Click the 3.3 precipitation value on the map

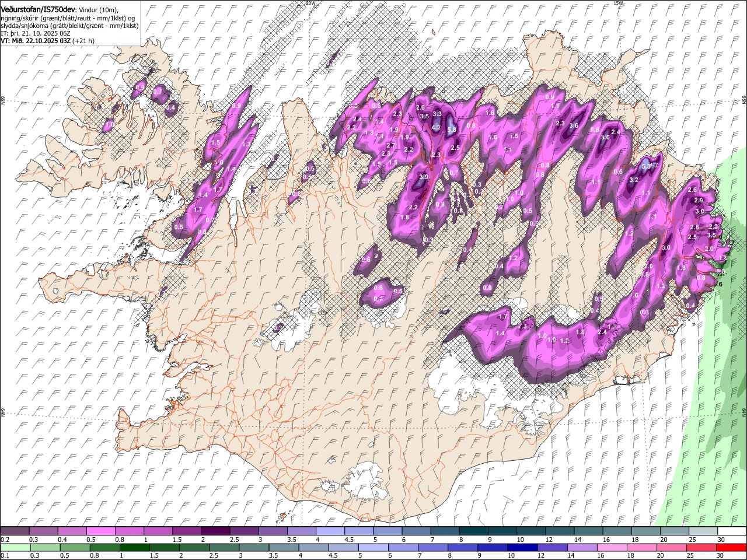tap(437, 114)
